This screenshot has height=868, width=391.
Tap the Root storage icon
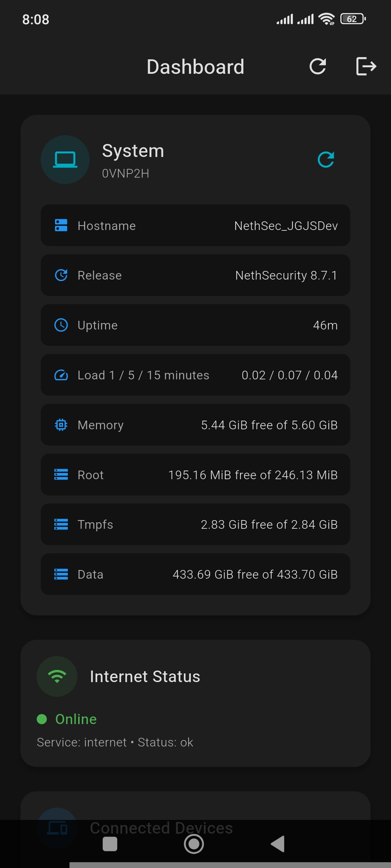pos(61,475)
